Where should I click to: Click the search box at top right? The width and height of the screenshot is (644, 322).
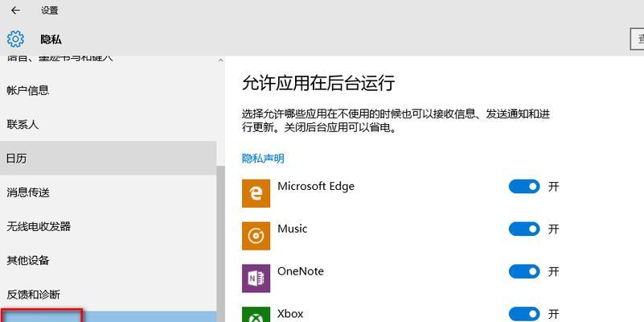click(637, 39)
